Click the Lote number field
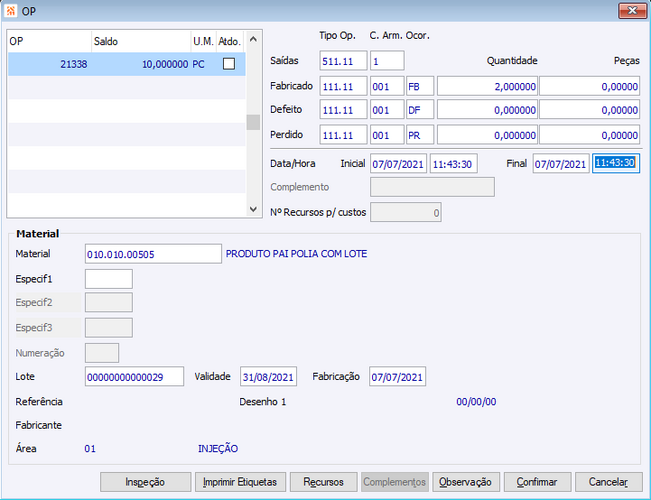Screen dimensions: 651x500 click(135, 377)
